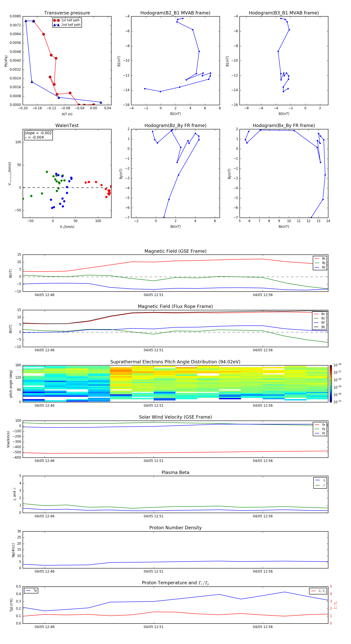The width and height of the screenshot is (351, 644).
Task: Click the "Bz(nT)" x-axis label
Action: 175,227
